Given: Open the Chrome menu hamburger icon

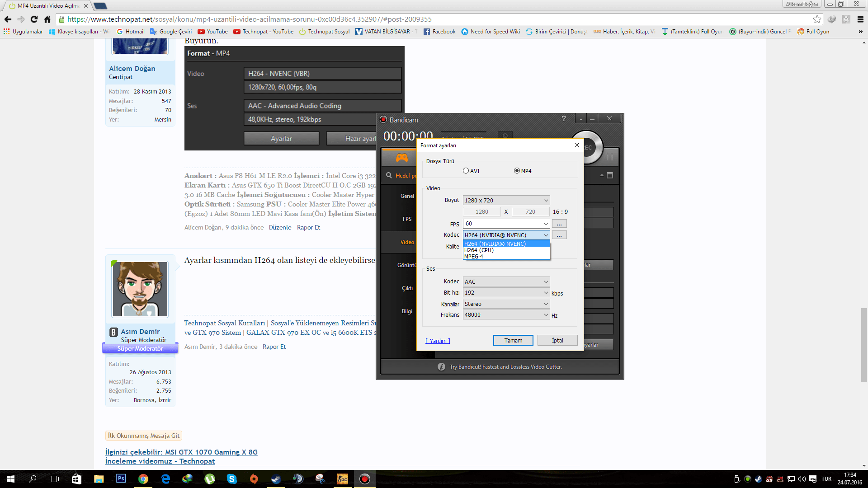Looking at the screenshot, I should pos(860,19).
